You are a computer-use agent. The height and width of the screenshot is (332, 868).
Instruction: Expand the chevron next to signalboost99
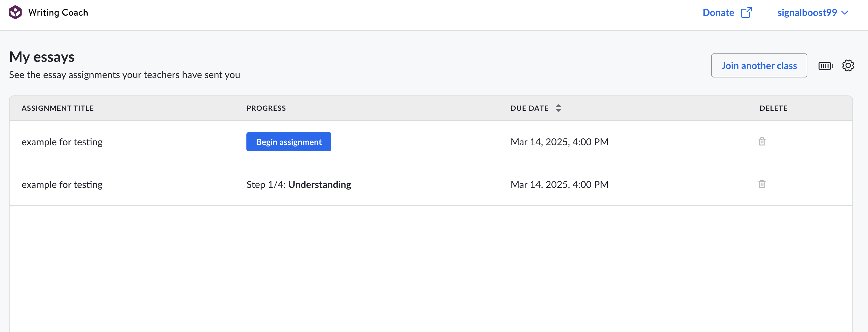[x=844, y=13]
